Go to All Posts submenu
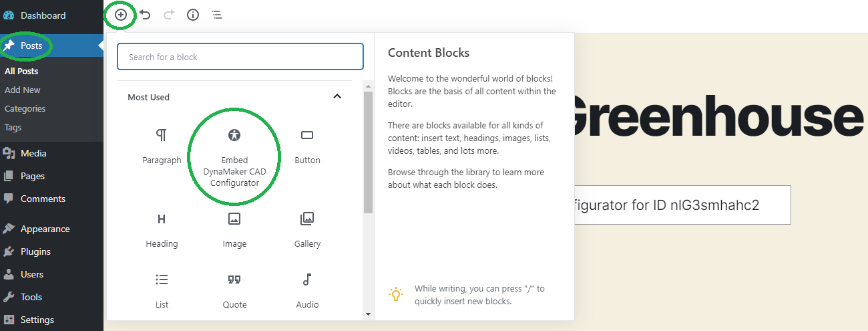Viewport: 868px width, 331px height. click(x=21, y=71)
